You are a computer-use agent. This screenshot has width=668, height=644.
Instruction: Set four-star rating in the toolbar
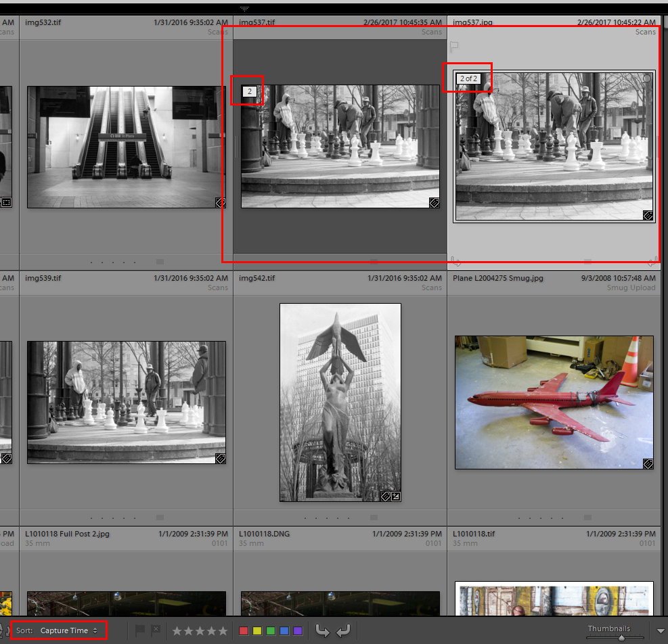[x=211, y=630]
